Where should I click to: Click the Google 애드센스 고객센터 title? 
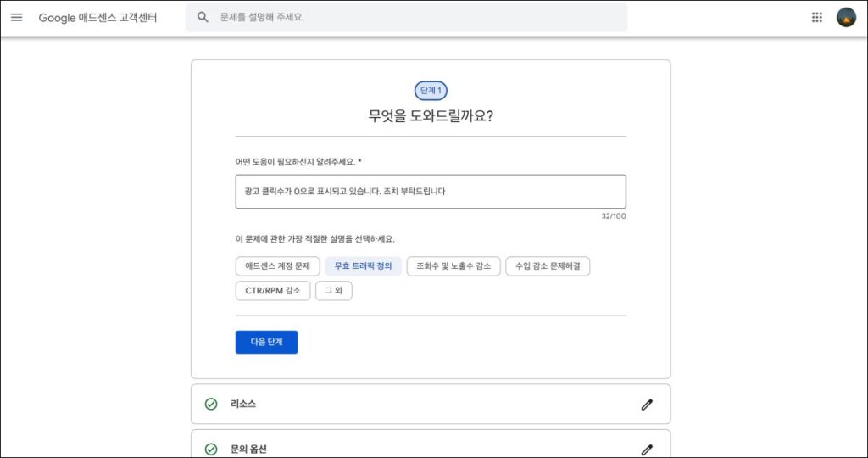(98, 18)
